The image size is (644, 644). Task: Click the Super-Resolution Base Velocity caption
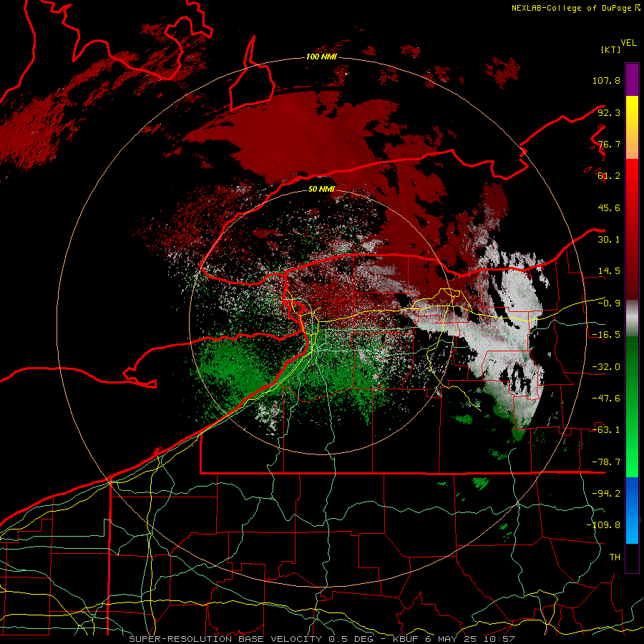(322, 639)
